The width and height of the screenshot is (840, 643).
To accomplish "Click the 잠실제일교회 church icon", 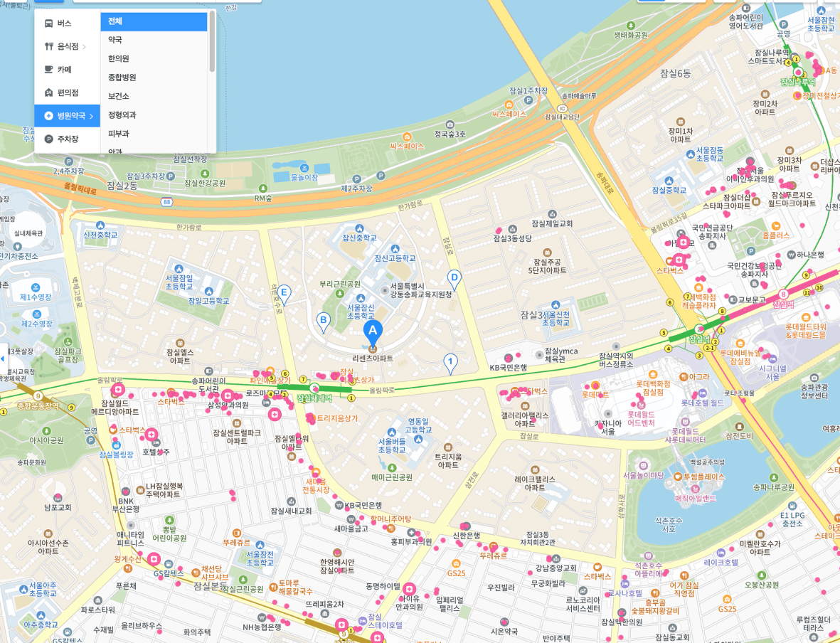I will click(552, 214).
